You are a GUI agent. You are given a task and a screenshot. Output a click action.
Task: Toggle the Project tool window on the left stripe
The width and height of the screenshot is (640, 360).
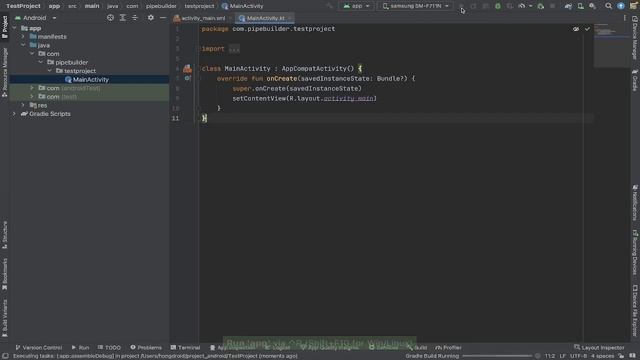point(5,28)
